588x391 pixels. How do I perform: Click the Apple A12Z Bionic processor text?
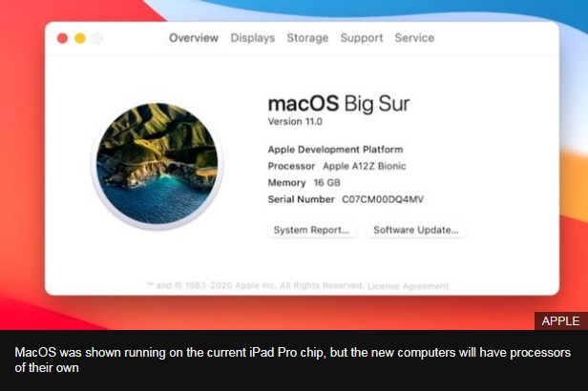coord(364,166)
